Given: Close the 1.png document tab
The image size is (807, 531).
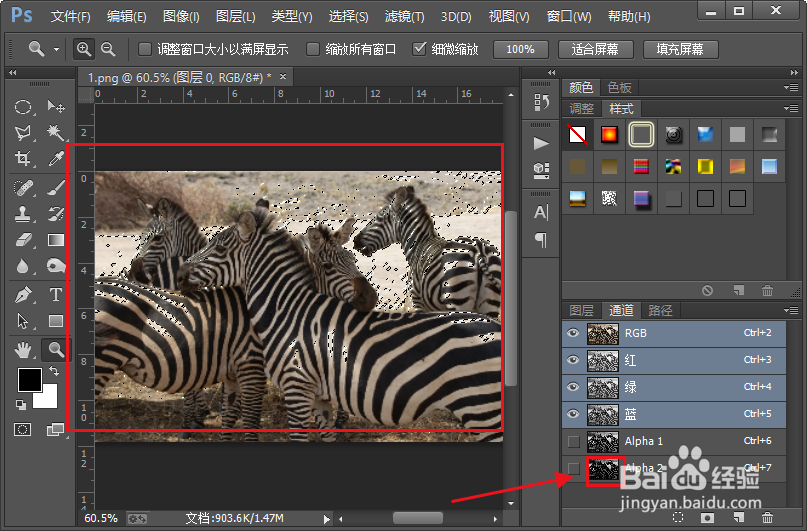Looking at the screenshot, I should coord(283,77).
